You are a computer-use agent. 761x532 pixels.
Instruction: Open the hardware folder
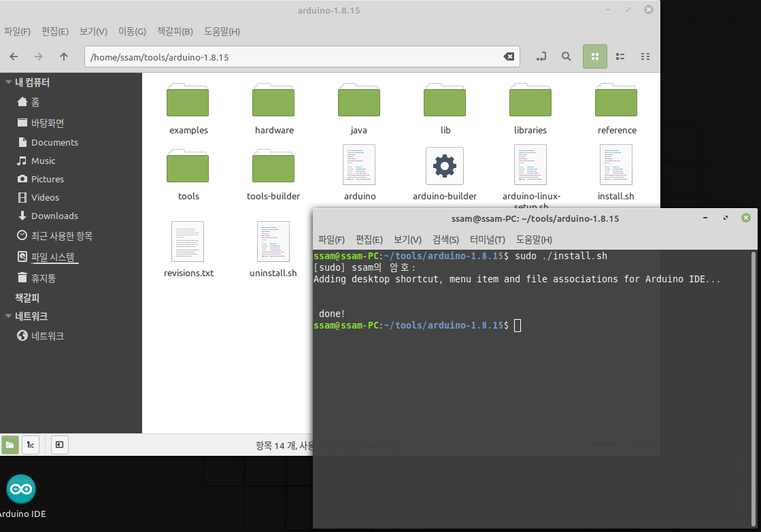[273, 109]
